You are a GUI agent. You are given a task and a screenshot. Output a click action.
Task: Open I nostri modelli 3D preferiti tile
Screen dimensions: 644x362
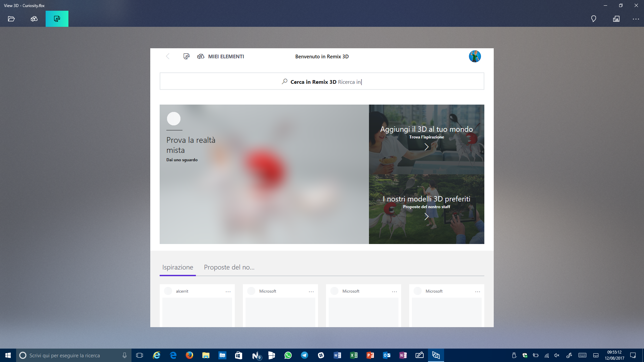pyautogui.click(x=427, y=209)
